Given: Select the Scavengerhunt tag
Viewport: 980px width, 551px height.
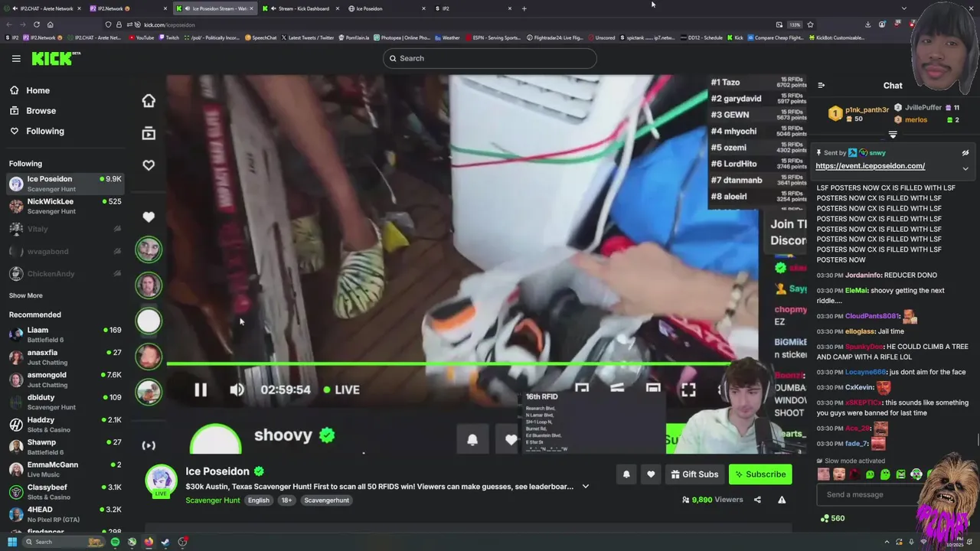Looking at the screenshot, I should click(326, 500).
